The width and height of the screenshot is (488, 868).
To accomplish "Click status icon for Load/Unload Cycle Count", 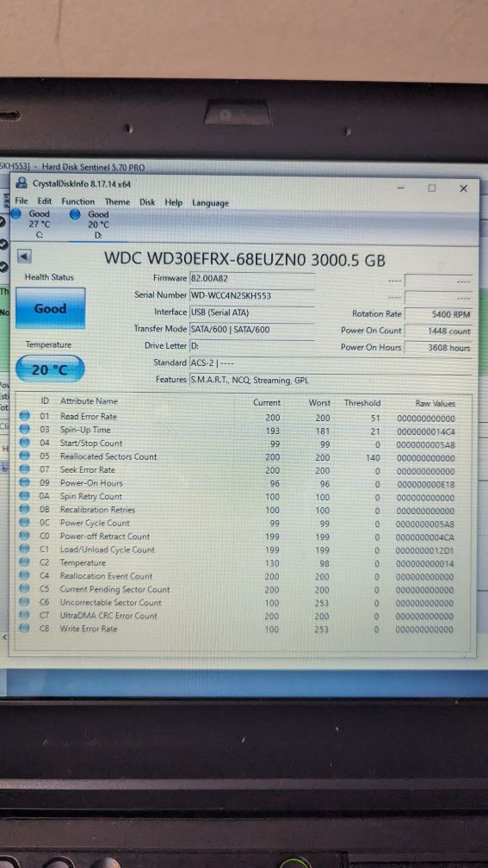I will click(x=25, y=549).
